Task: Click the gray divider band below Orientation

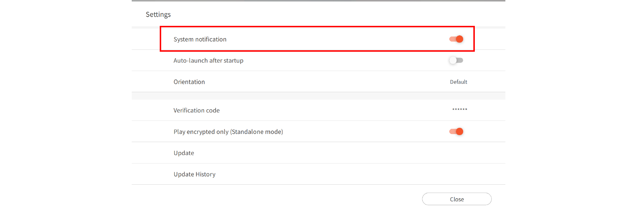Action: pyautogui.click(x=318, y=96)
